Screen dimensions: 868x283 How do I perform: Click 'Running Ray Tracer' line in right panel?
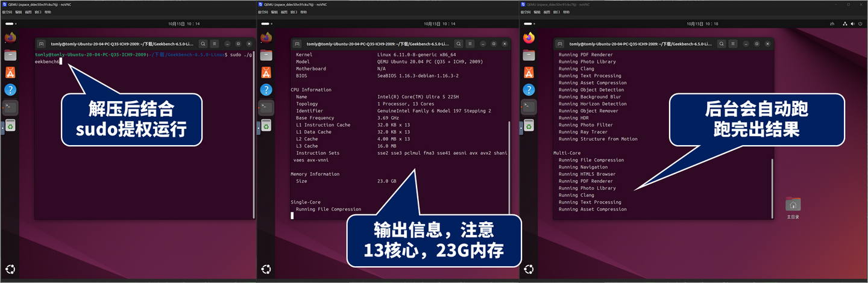pyautogui.click(x=582, y=132)
